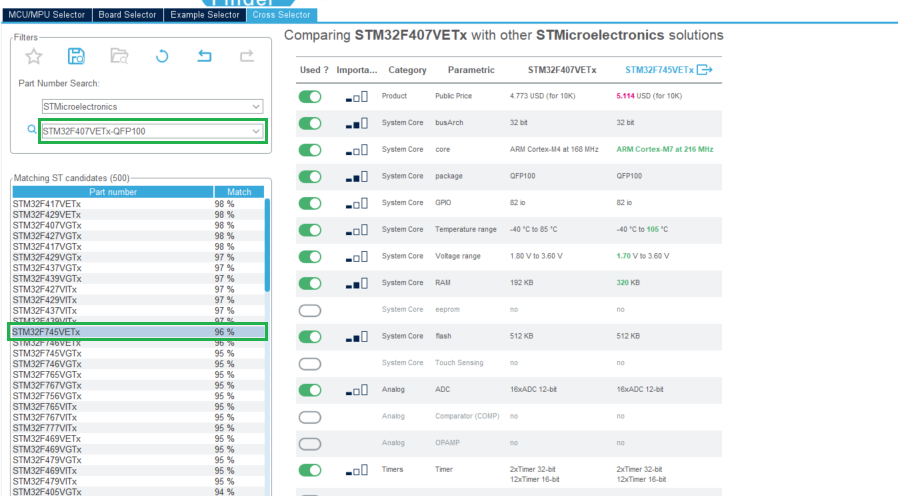The height and width of the screenshot is (496, 898).
Task: Select STM32F429VETx in candidates list
Action: (137, 215)
